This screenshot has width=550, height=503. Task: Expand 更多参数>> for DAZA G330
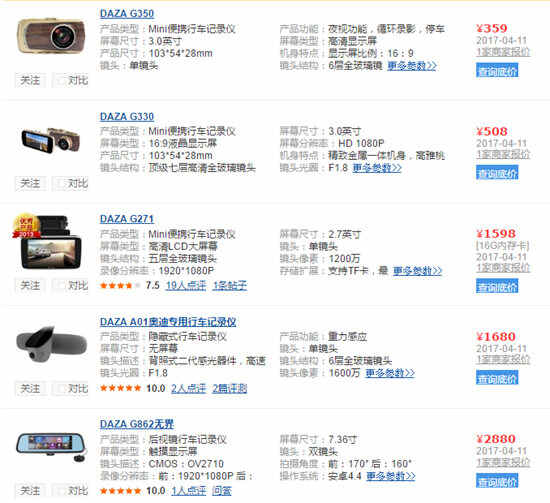click(377, 168)
